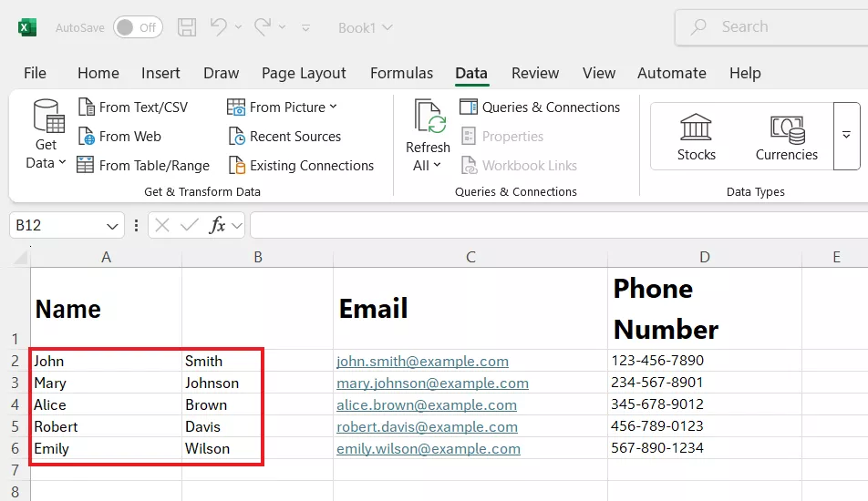Select the Currencies data type
868x501 pixels.
786,137
